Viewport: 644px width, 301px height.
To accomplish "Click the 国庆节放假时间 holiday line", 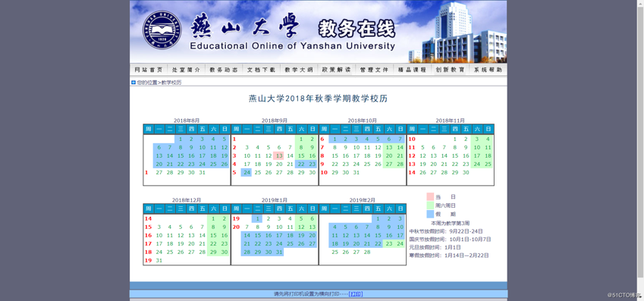I will 450,240.
